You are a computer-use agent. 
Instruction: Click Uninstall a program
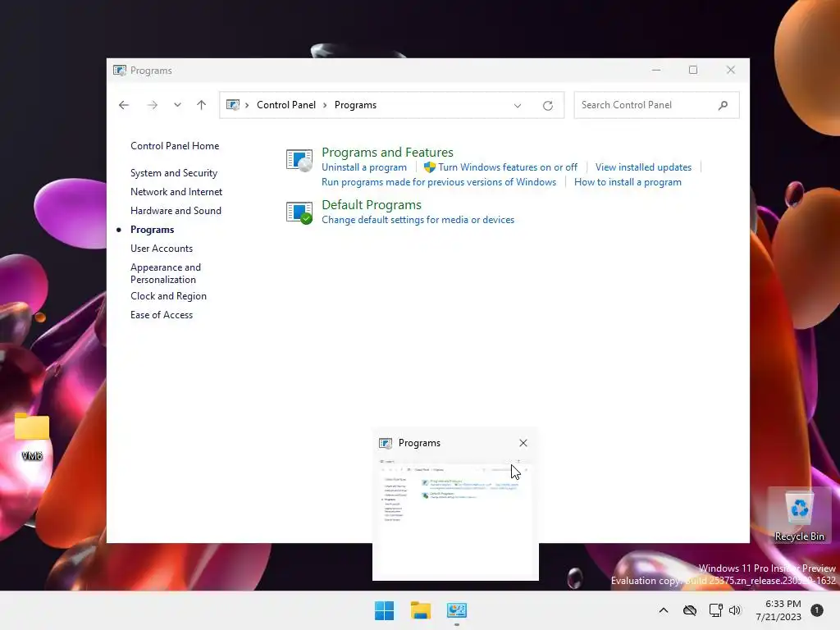pos(364,167)
